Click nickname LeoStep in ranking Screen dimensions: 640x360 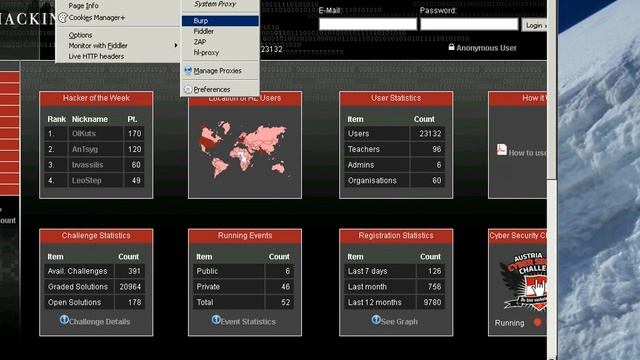click(87, 180)
